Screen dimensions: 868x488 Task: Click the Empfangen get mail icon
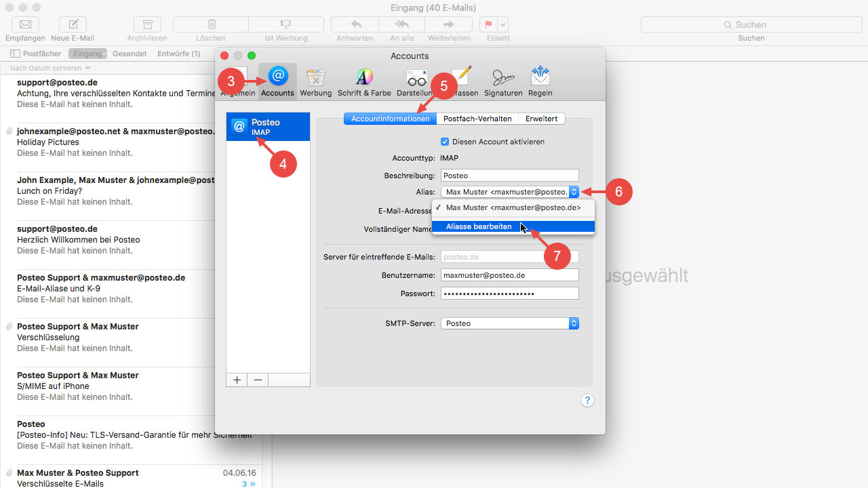coord(25,25)
